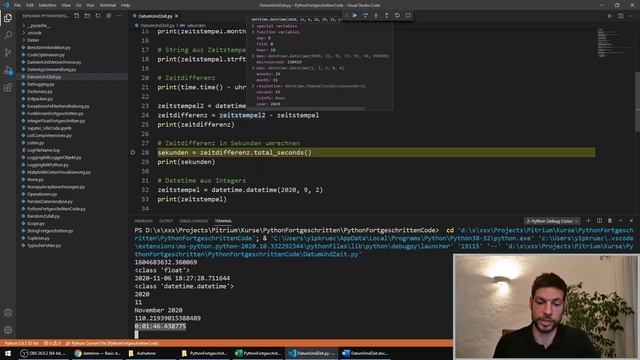Open Extensions view in activity bar
640x360 pixels.
[x=8, y=88]
